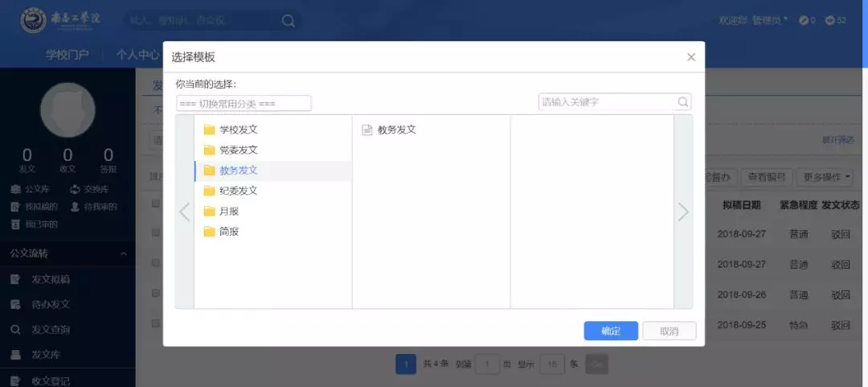Viewport: 868px width, 387px height.
Task: Cancel the dialog with 取消
Action: pos(669,331)
